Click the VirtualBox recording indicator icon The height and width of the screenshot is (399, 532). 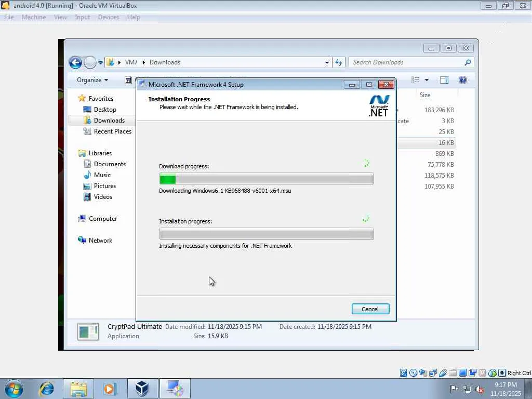(472, 373)
